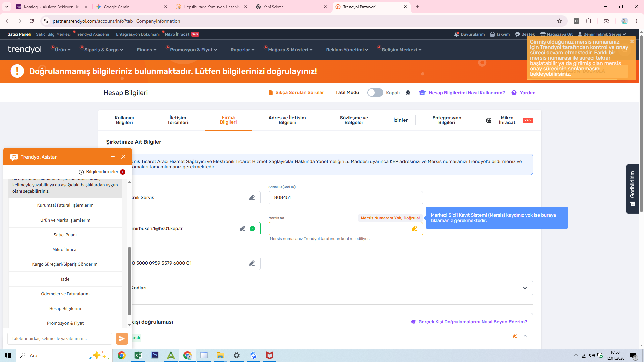Switch to the İletişim Tercihleri tab

[x=178, y=120]
